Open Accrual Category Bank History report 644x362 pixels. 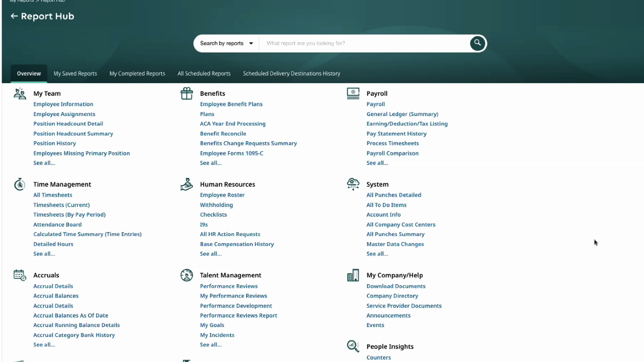click(74, 335)
